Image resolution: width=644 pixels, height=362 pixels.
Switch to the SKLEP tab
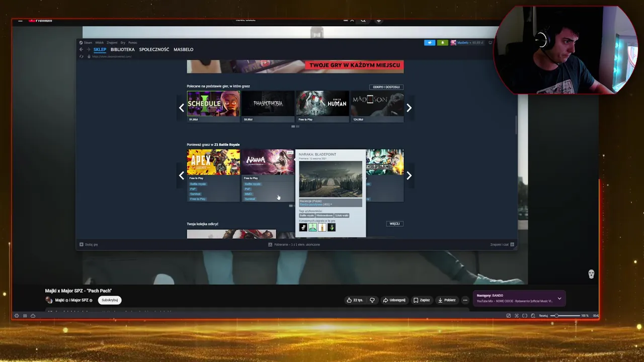100,49
